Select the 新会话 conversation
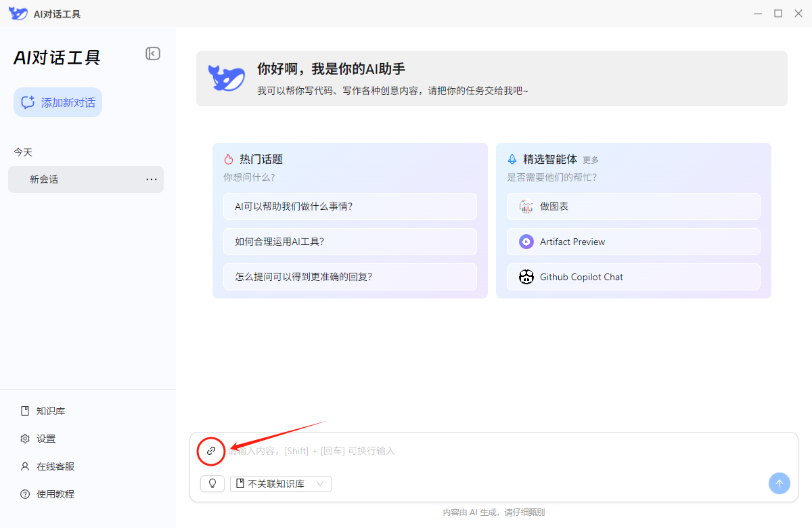The width and height of the screenshot is (812, 528). pos(86,179)
